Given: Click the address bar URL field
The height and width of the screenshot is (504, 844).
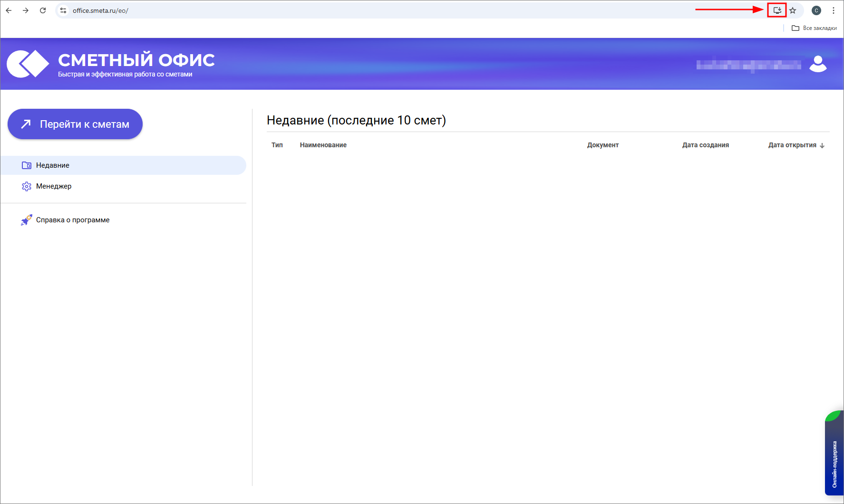Looking at the screenshot, I should [x=333, y=10].
